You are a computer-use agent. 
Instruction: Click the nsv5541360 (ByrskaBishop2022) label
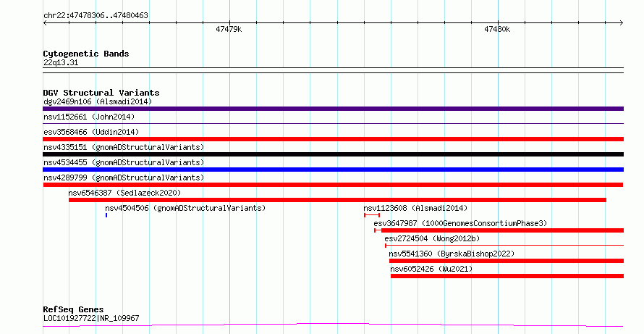452,254
